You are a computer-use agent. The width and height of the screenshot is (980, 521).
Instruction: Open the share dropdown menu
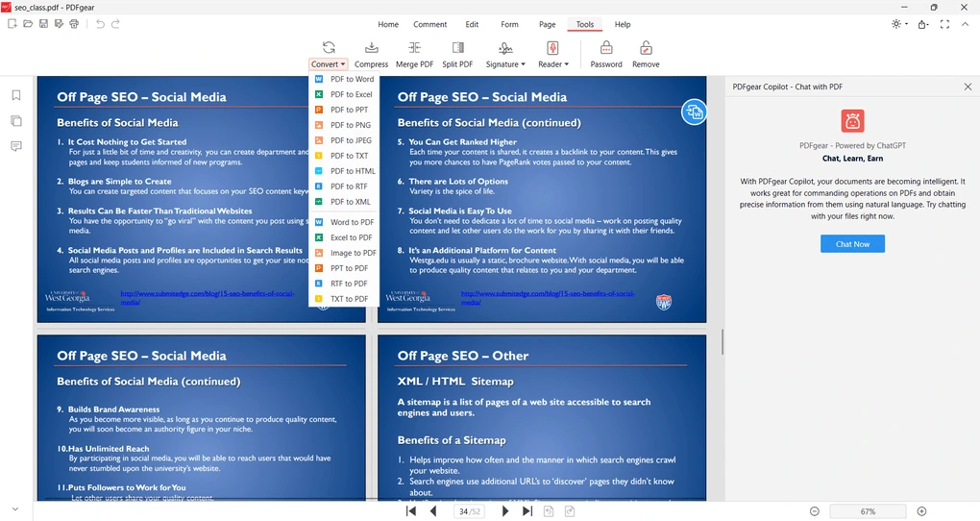point(923,24)
